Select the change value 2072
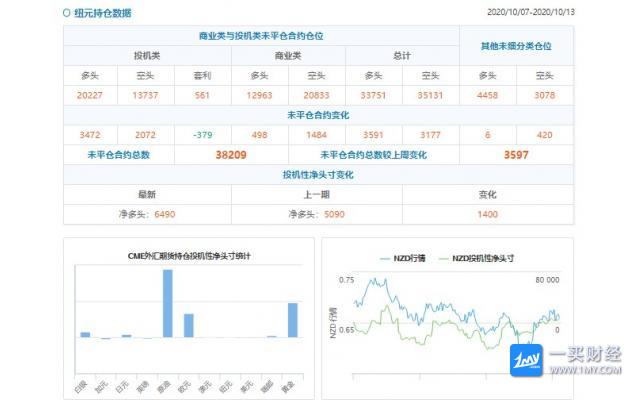The image size is (640, 400). [145, 135]
